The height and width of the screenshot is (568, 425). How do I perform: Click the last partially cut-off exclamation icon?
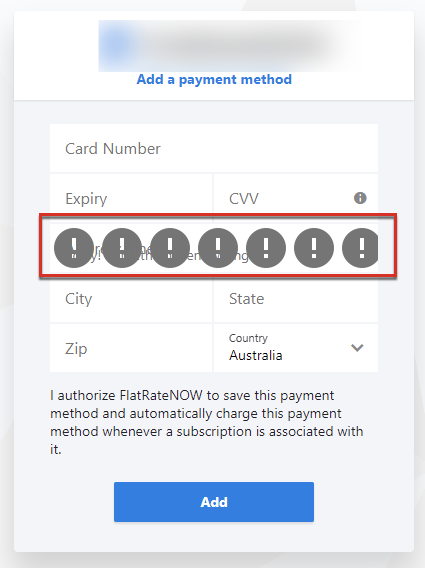(x=360, y=248)
